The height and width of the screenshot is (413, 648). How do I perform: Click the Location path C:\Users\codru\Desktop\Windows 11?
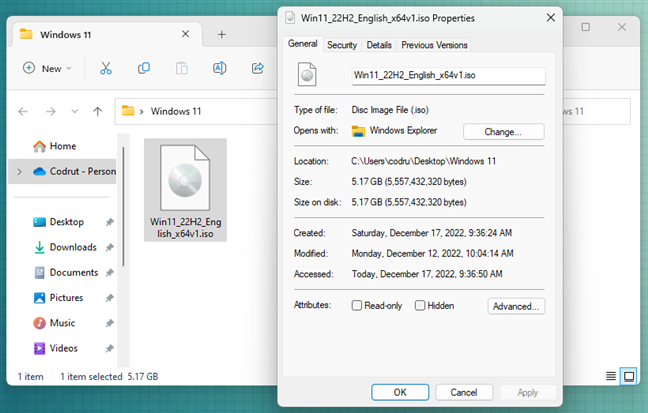pyautogui.click(x=424, y=161)
